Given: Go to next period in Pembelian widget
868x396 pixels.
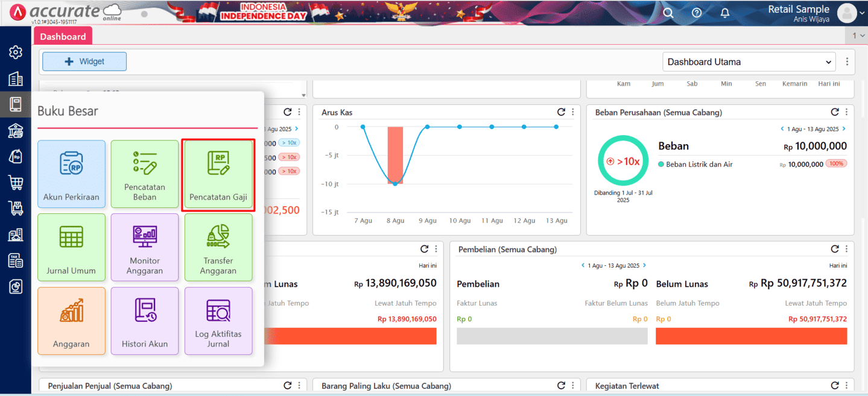Looking at the screenshot, I should pos(644,265).
